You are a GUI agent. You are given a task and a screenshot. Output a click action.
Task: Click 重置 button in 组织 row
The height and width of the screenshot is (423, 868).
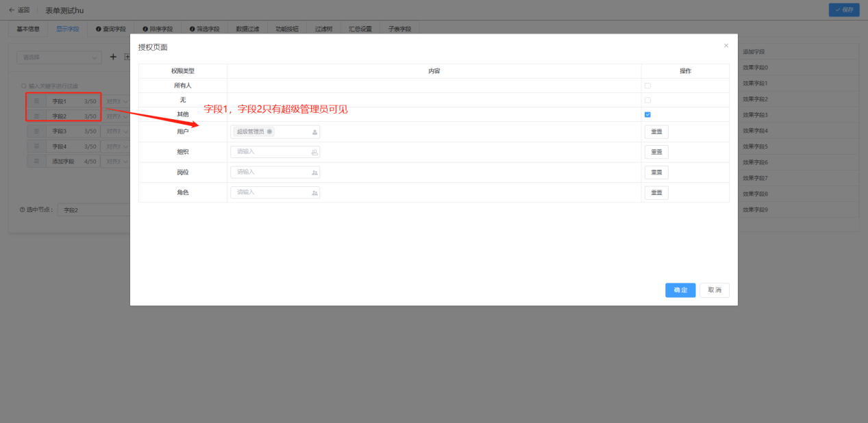(656, 152)
